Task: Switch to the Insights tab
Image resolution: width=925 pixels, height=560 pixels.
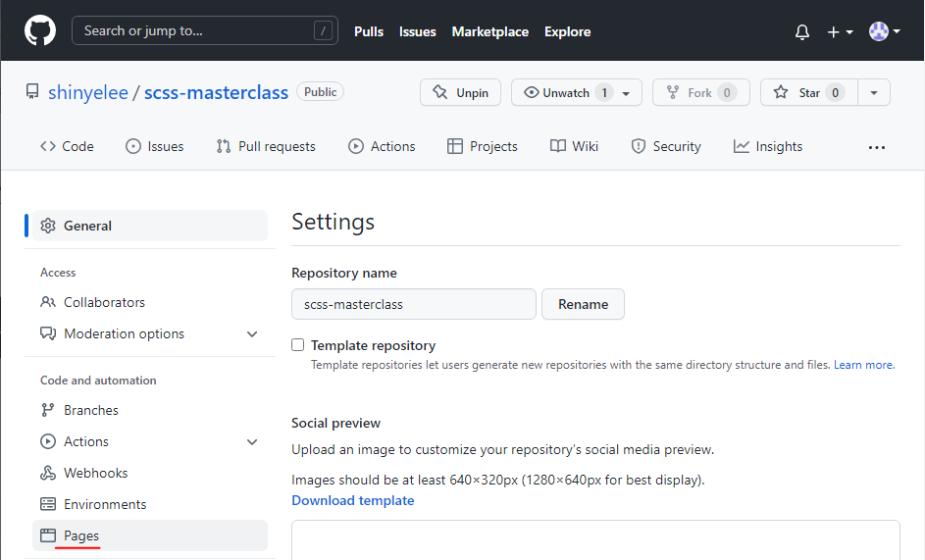Action: 768,146
